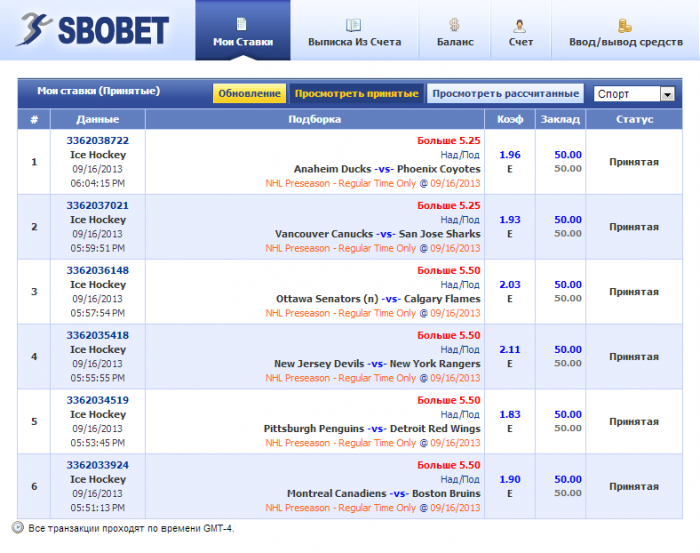Click the Данные column header
This screenshot has height=553, width=700.
98,119
